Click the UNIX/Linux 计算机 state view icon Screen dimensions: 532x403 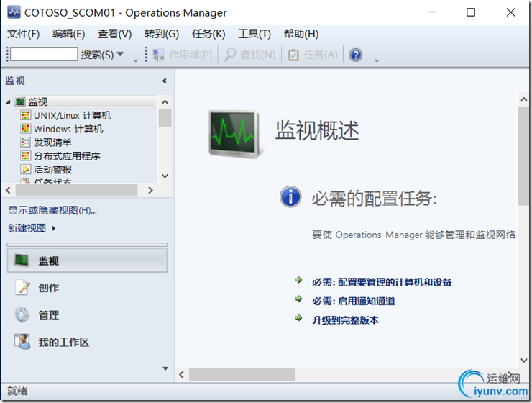pos(25,115)
